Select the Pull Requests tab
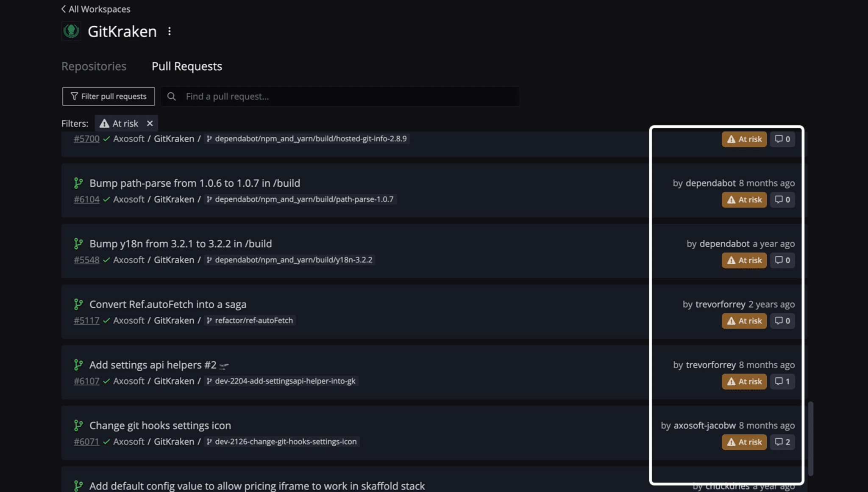Image resolution: width=868 pixels, height=492 pixels. [x=186, y=66]
